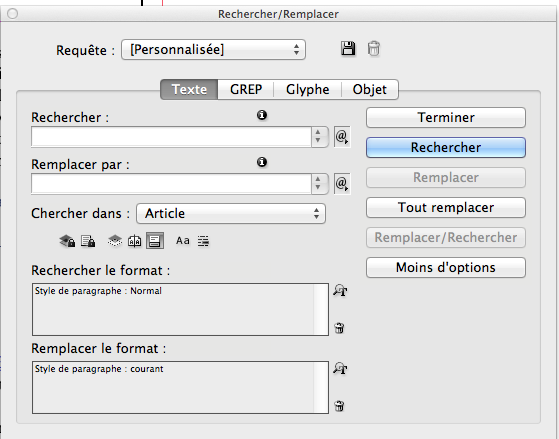Open special characters menu for Rechercher field

(x=342, y=137)
